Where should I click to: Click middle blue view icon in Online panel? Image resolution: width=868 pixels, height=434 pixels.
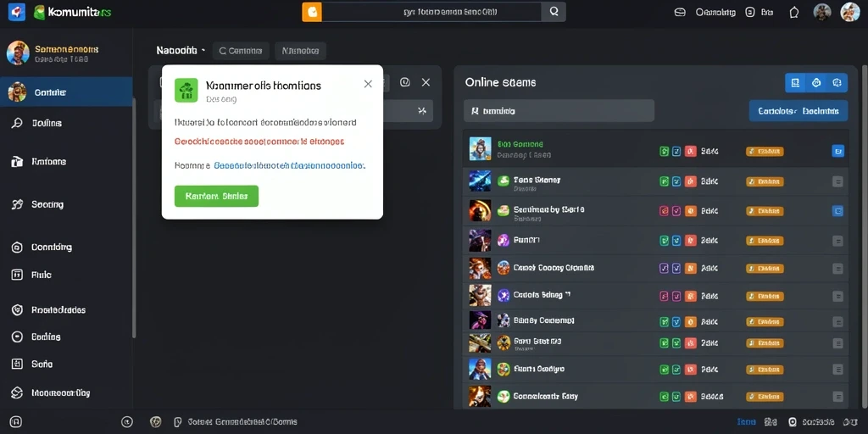(816, 83)
